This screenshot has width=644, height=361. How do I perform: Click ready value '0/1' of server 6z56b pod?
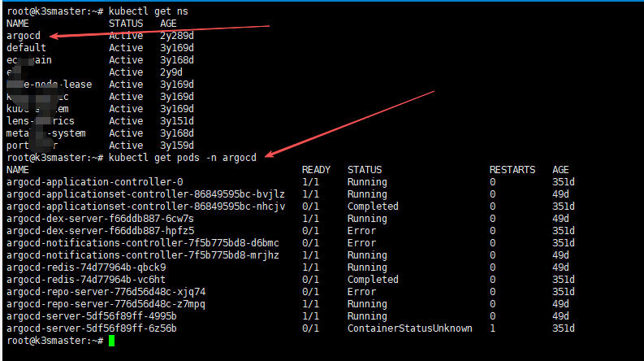[310, 328]
